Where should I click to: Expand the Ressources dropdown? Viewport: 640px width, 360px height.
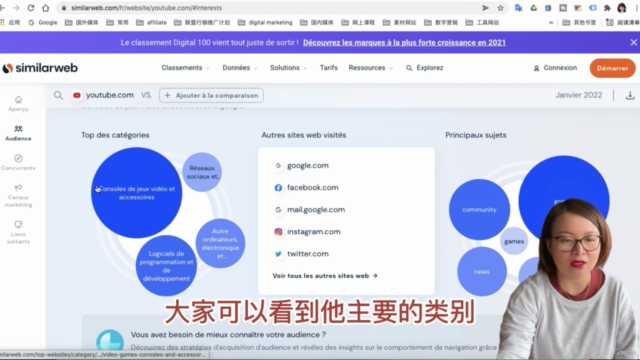tap(371, 68)
